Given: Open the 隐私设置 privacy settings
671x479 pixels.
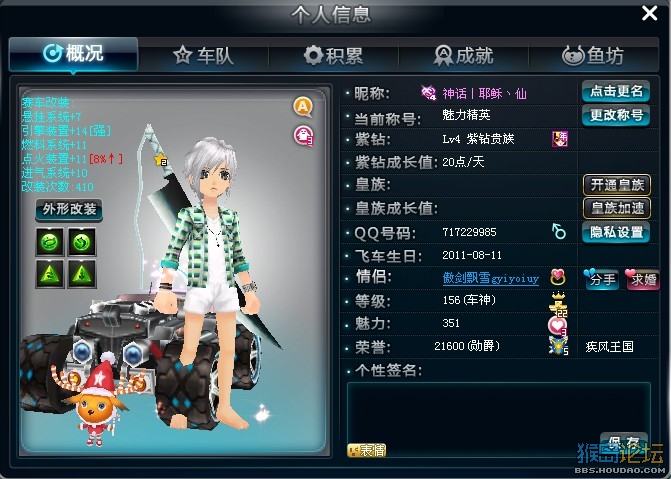Looking at the screenshot, I should [x=616, y=232].
